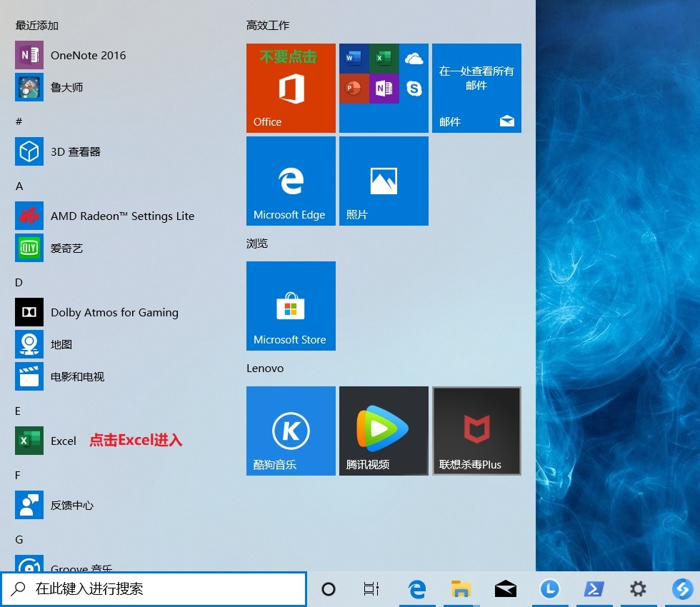Open the 邮件 mail tile

pyautogui.click(x=476, y=88)
